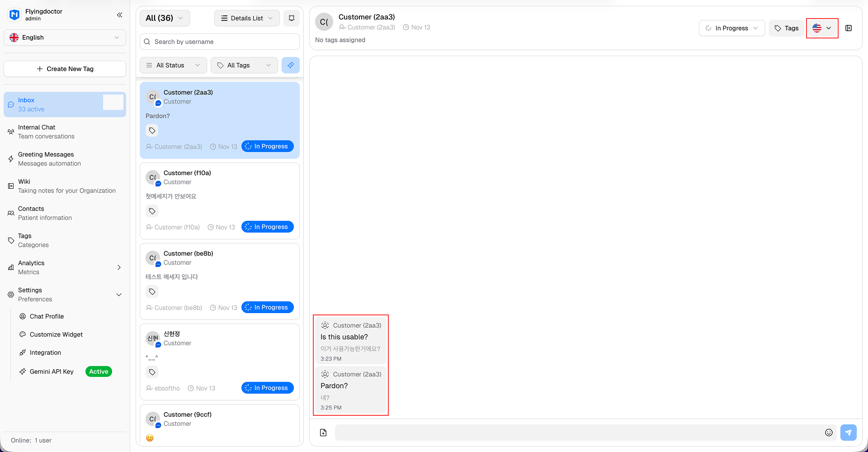868x452 pixels.
Task: Expand the All Status filter dropdown
Action: point(173,65)
